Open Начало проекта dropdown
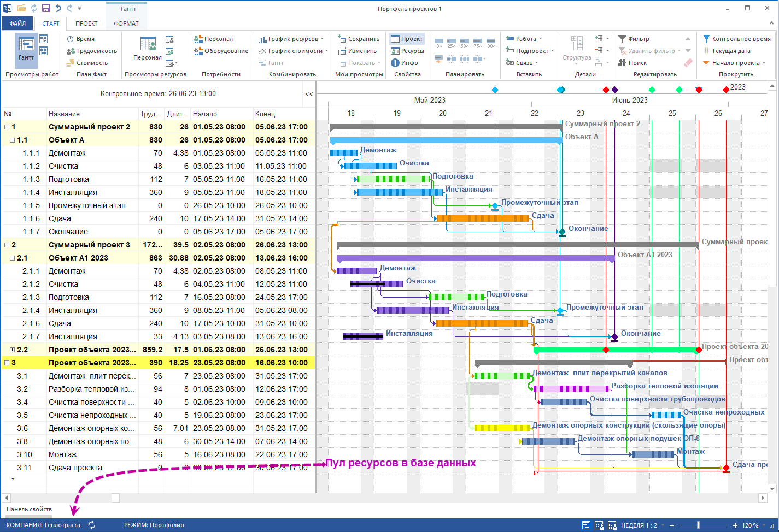Viewport: 779px width, 532px height. pos(734,63)
